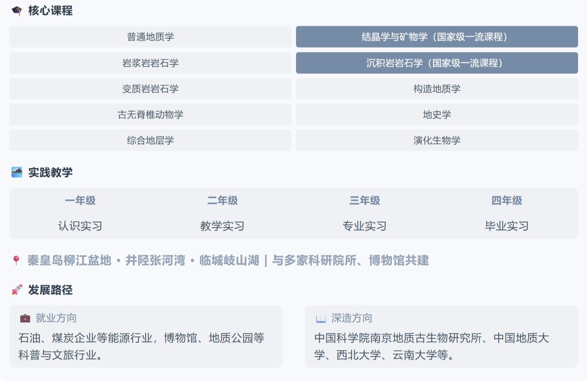Click the 发展路径 heading

pyautogui.click(x=50, y=290)
